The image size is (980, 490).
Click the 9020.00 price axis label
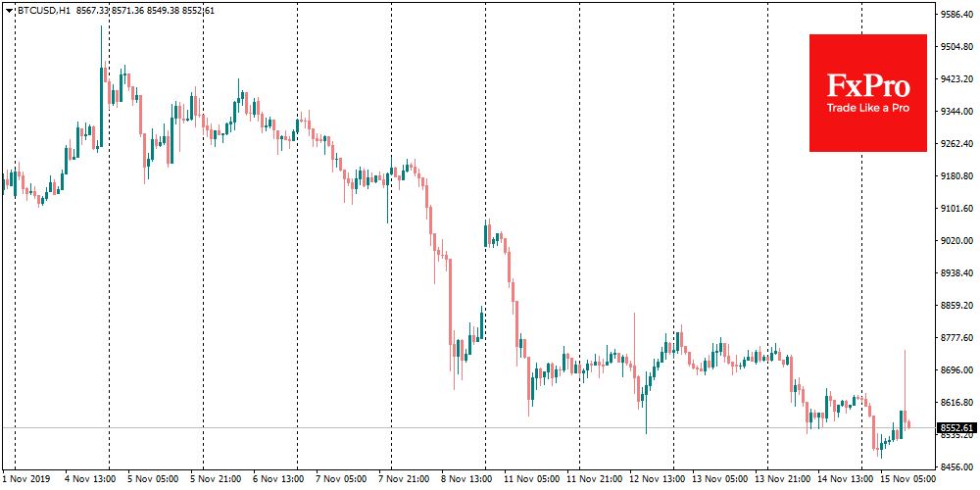[957, 240]
